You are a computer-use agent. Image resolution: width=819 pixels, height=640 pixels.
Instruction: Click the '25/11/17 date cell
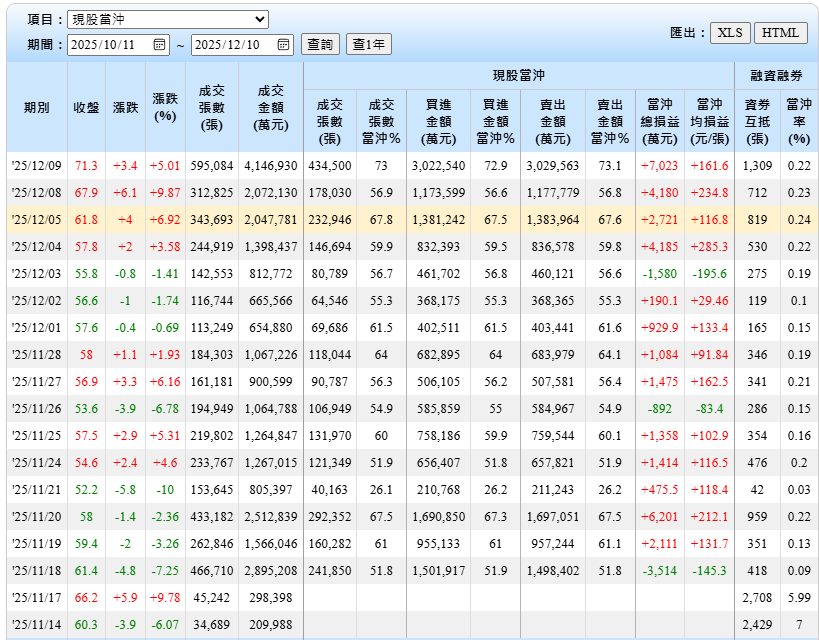click(37, 598)
